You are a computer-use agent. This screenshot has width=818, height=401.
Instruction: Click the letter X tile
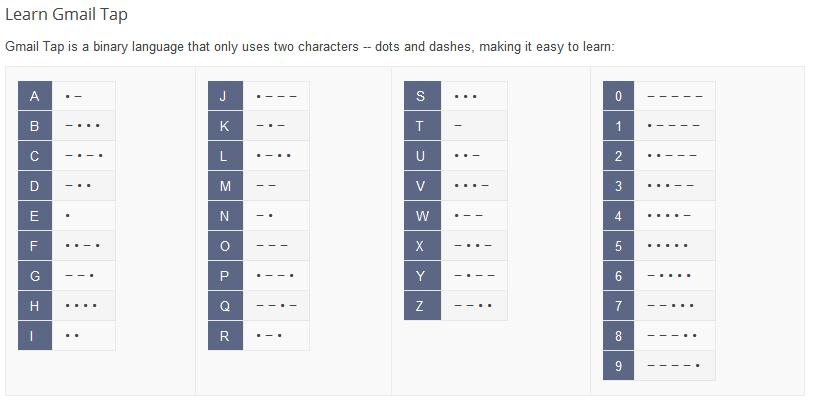[x=422, y=246]
